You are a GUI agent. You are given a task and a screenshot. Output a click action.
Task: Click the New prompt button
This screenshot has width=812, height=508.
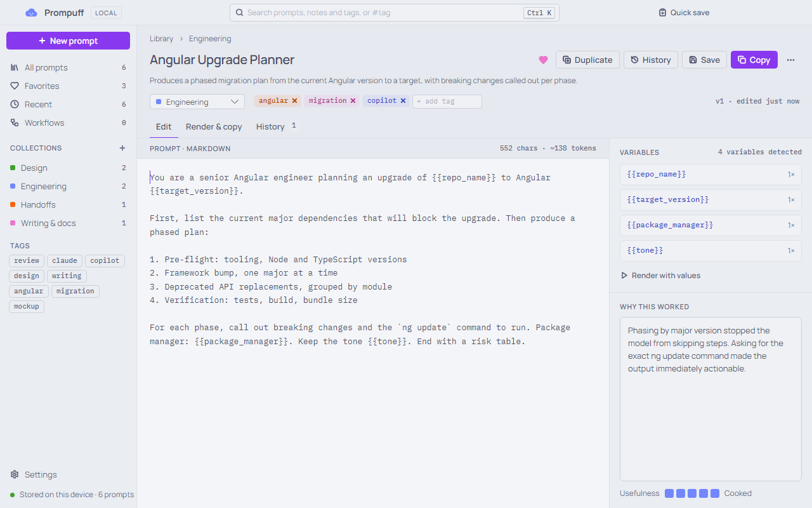[68, 41]
